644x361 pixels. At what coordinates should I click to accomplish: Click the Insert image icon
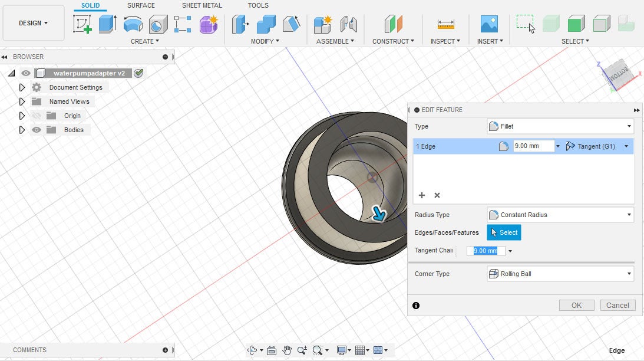tap(489, 24)
